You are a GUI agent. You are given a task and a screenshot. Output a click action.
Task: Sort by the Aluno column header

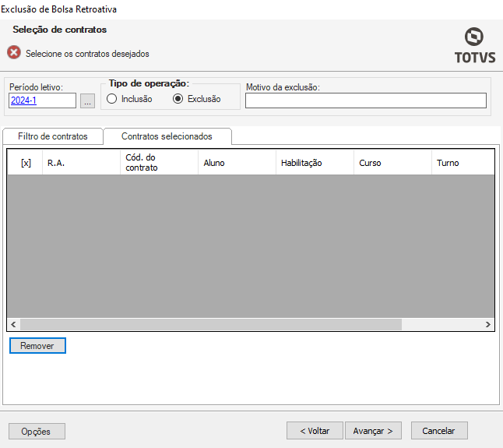coord(214,163)
